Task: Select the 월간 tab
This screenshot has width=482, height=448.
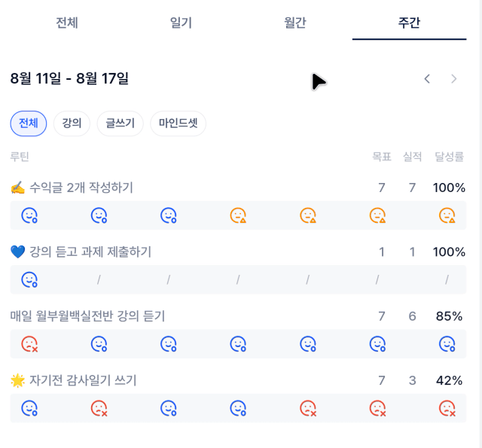Action: click(294, 23)
